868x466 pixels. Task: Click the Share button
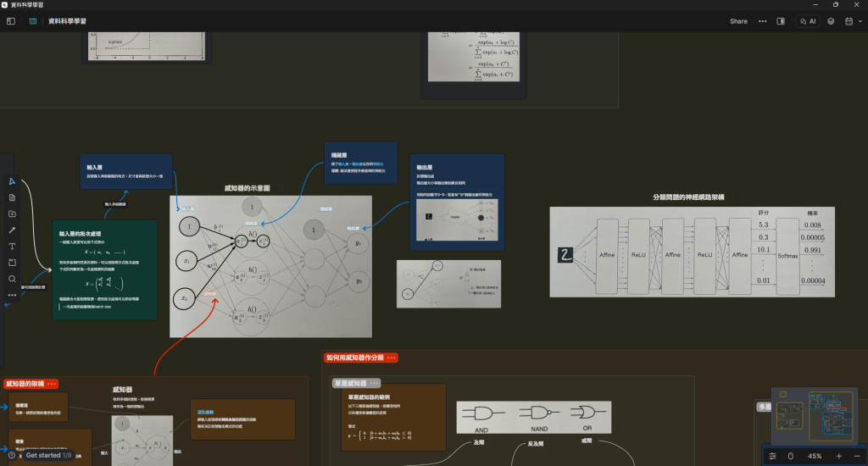click(738, 21)
